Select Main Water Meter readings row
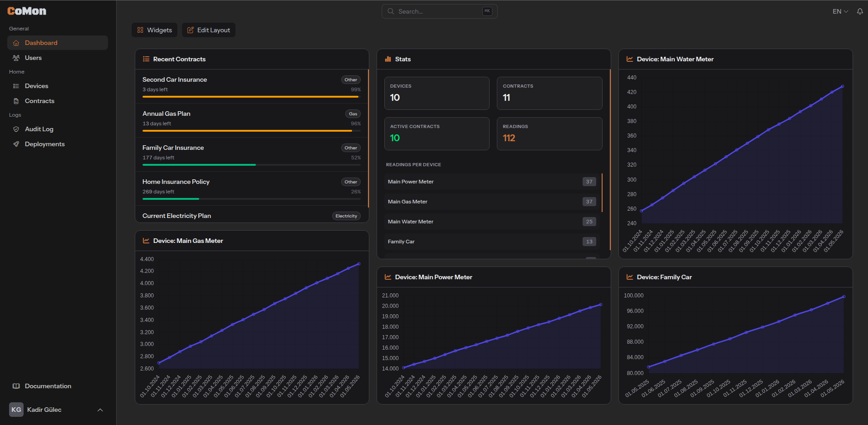The width and height of the screenshot is (868, 425). (x=492, y=222)
